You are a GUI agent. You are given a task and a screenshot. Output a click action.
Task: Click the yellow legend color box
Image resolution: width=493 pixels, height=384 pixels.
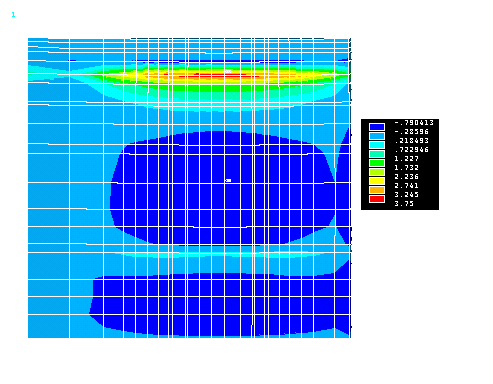[377, 181]
